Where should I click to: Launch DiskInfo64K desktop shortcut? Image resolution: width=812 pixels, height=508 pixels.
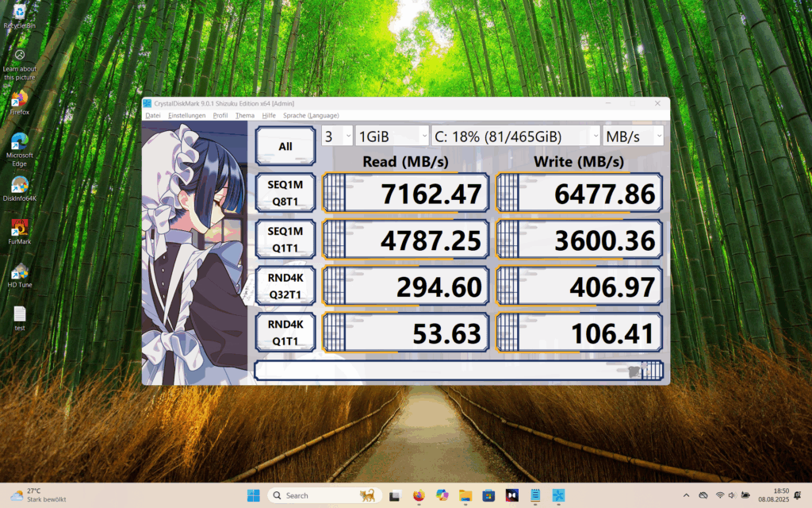pyautogui.click(x=20, y=186)
